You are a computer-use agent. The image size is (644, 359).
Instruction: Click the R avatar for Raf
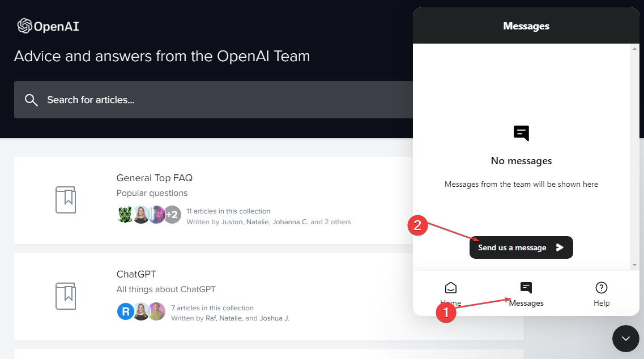(x=126, y=311)
